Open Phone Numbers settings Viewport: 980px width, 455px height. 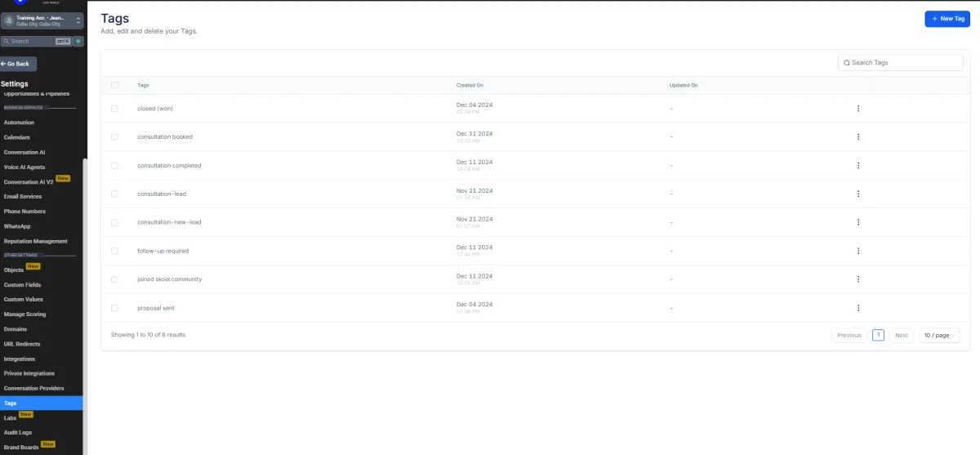24,212
